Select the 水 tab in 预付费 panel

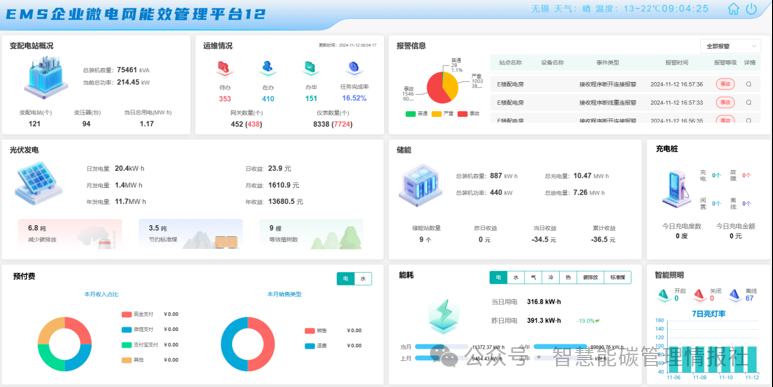(x=363, y=279)
